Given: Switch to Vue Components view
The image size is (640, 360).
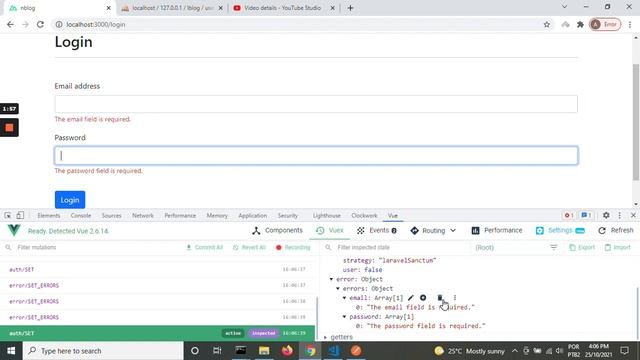Looking at the screenshot, I should point(278,231).
